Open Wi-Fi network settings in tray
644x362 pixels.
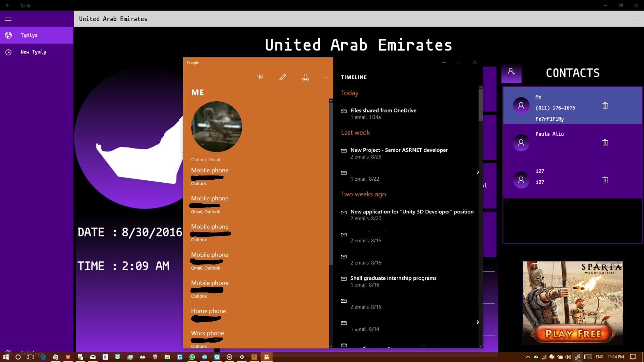point(544,357)
